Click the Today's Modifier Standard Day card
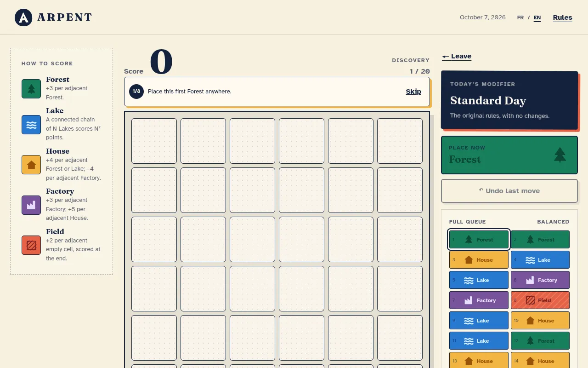 [x=509, y=100]
